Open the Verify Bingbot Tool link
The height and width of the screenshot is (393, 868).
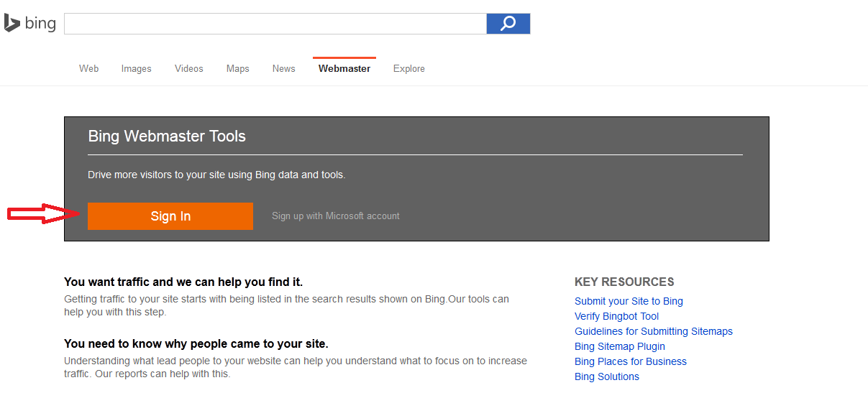[616, 316]
